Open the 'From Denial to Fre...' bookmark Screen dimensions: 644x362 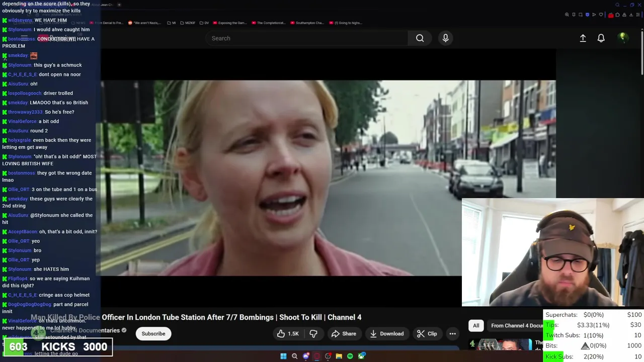point(106,23)
